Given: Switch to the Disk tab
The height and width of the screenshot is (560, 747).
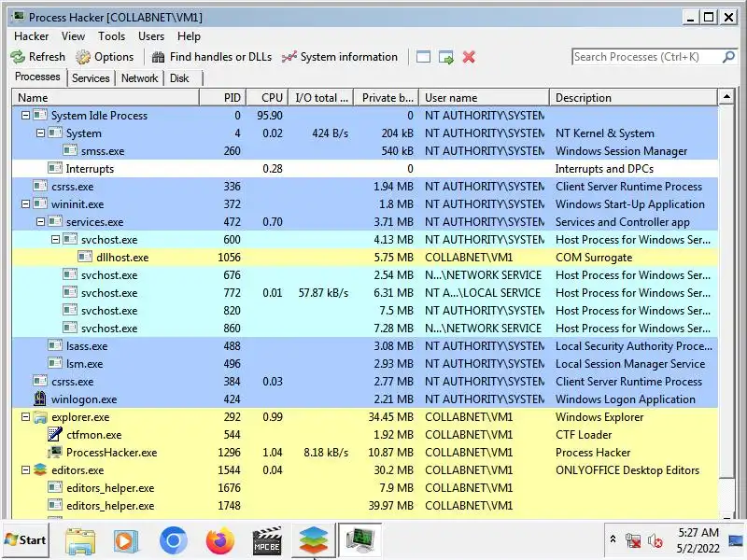Looking at the screenshot, I should (179, 78).
